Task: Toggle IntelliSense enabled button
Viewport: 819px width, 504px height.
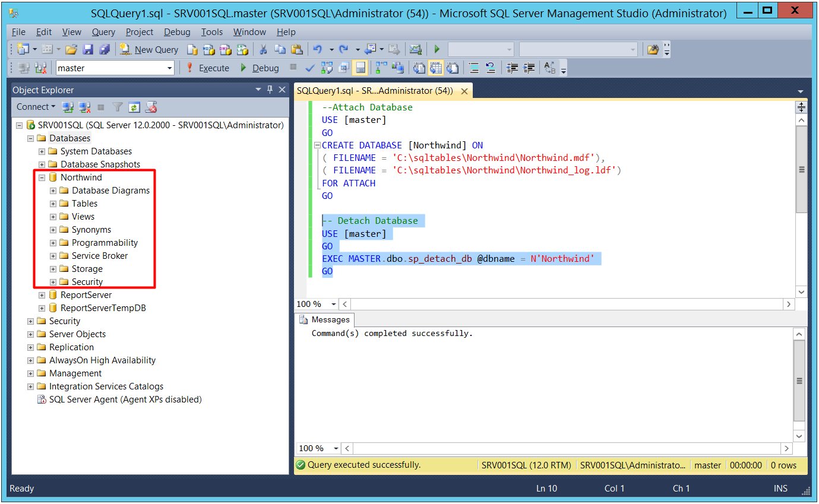Action: pos(360,68)
